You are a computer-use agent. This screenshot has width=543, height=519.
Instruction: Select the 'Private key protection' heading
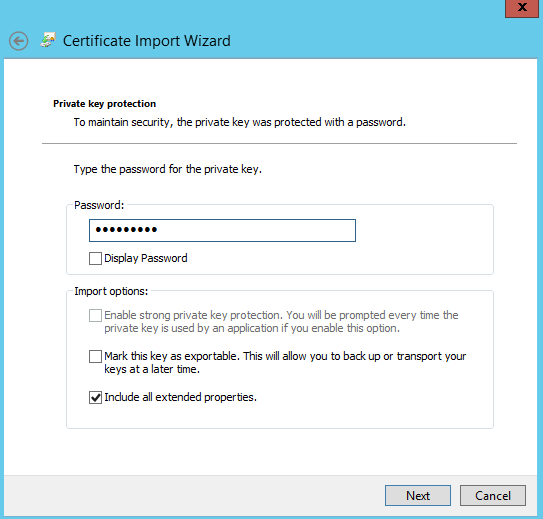point(105,104)
